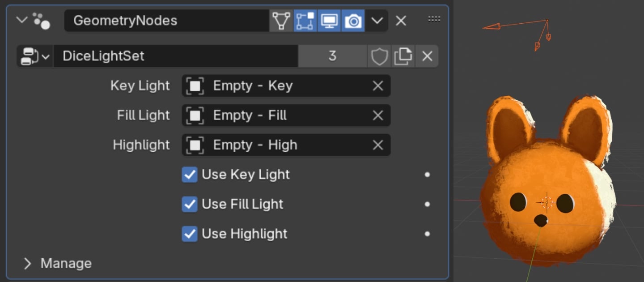This screenshot has width=644, height=282.
Task: Click the DiceLightSet user count button
Action: point(332,56)
